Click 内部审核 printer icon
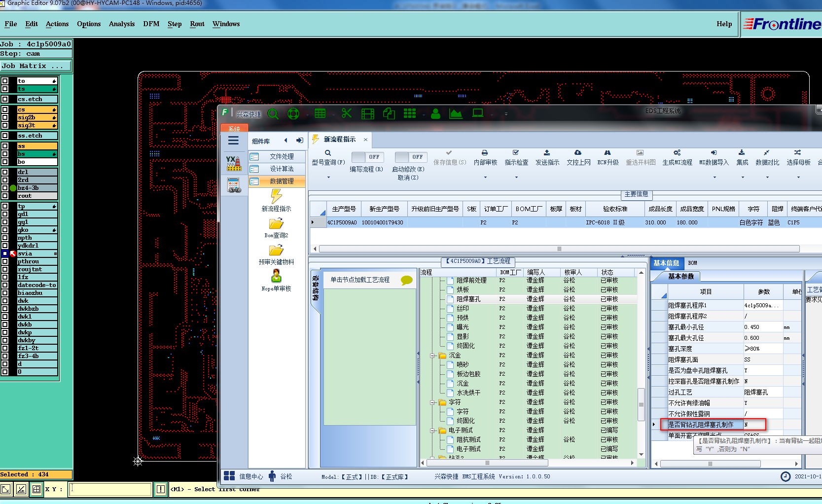Image resolution: width=822 pixels, height=504 pixels. 485,153
